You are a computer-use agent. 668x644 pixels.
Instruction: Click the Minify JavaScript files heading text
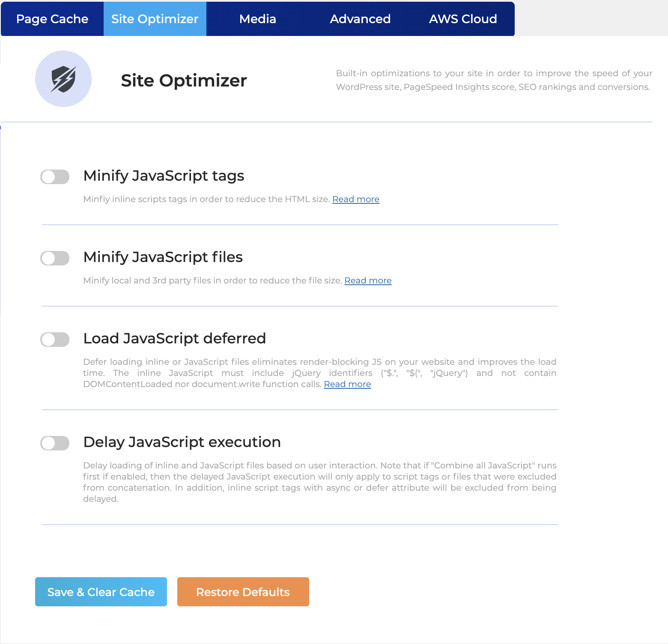163,257
